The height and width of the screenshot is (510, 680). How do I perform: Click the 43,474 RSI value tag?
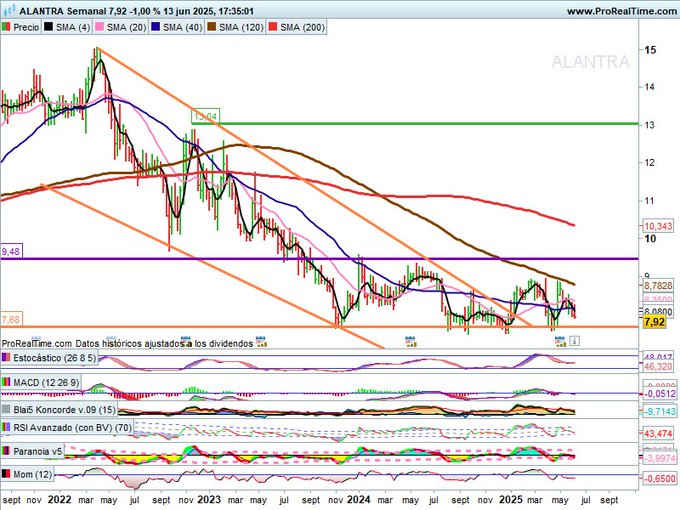click(x=658, y=433)
